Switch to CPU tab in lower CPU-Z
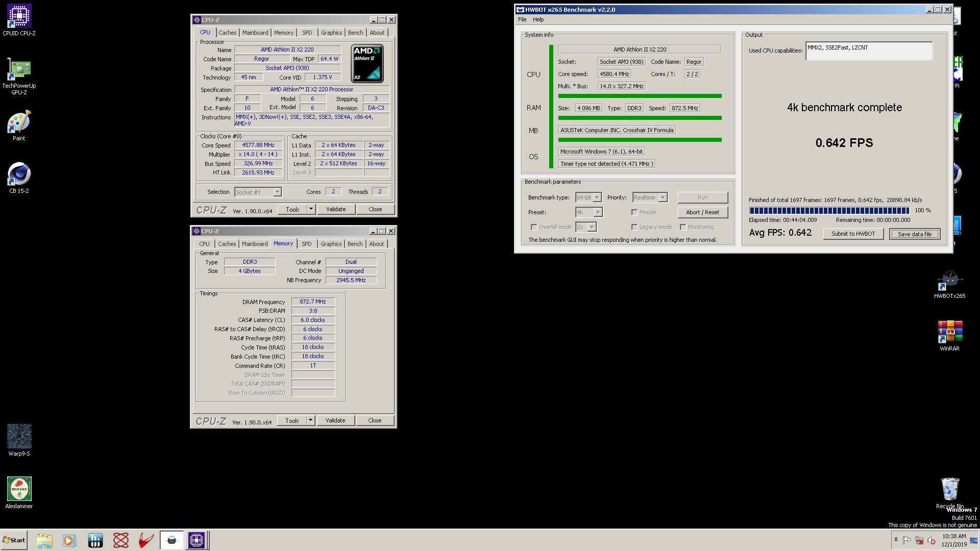The image size is (980, 551). 205,244
